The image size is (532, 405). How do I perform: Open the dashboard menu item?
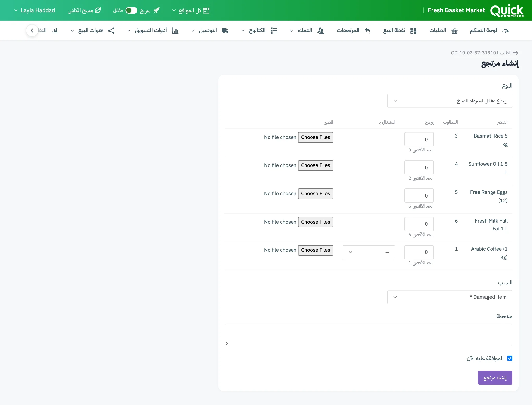[x=489, y=31]
